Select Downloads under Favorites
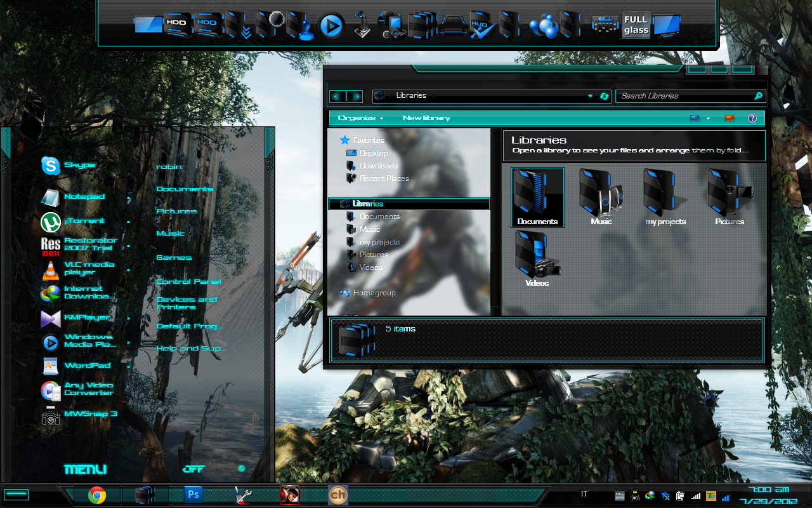Image resolution: width=812 pixels, height=508 pixels. click(372, 166)
